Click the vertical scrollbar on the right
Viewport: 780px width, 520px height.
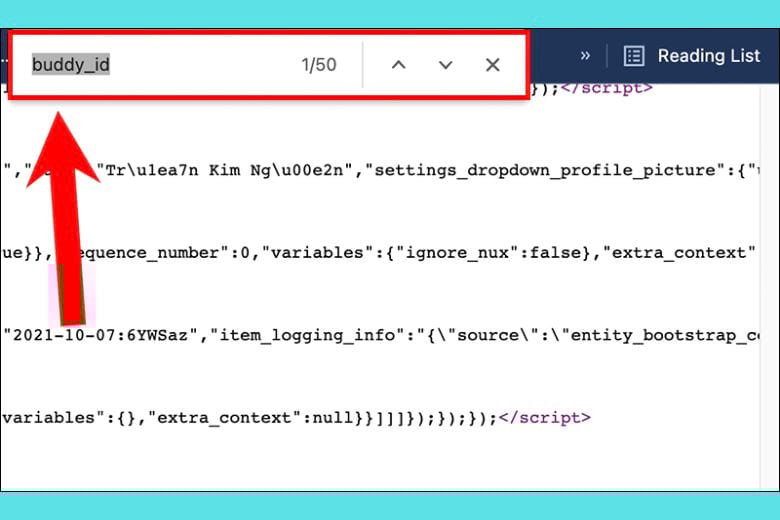(x=768, y=289)
